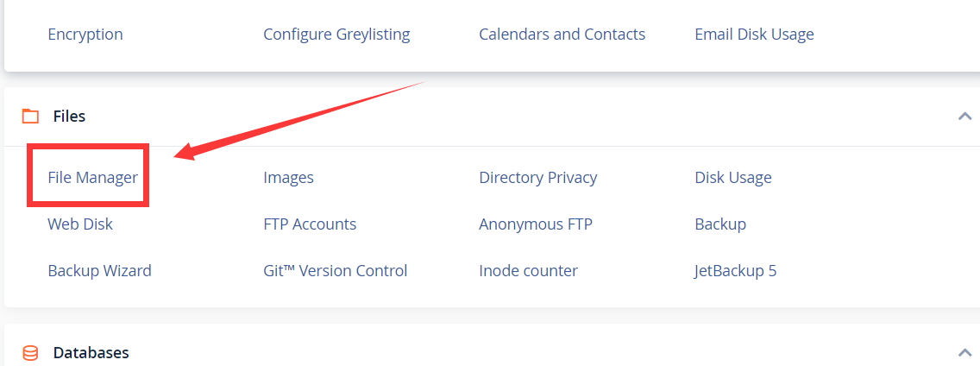Manage FTP Accounts
The image size is (980, 366).
(x=310, y=224)
